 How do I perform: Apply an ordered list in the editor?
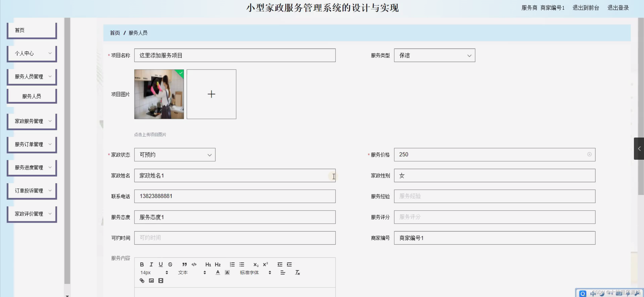coord(232,264)
